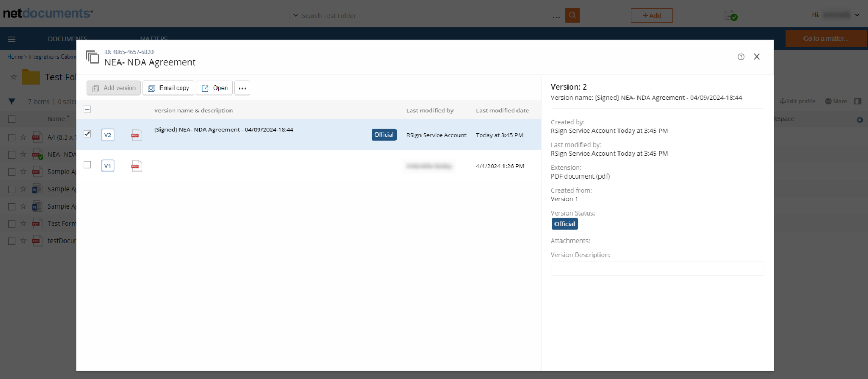Star the Test Folder as favorite
The image size is (868, 379).
tap(14, 77)
